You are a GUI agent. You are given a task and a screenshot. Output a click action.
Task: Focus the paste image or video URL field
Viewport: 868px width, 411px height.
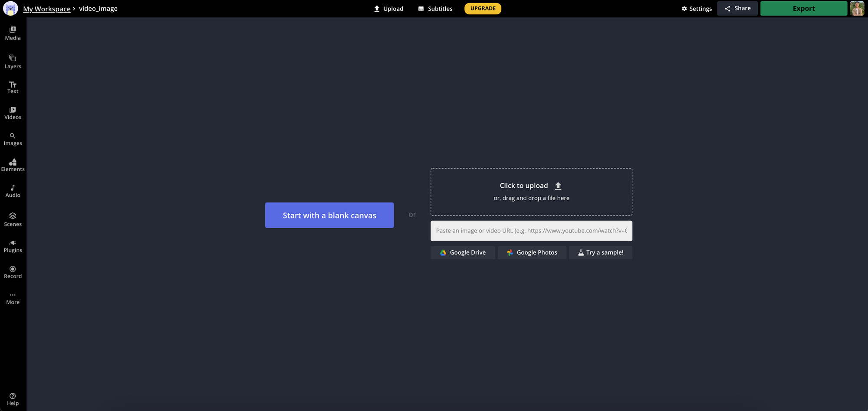click(x=531, y=231)
